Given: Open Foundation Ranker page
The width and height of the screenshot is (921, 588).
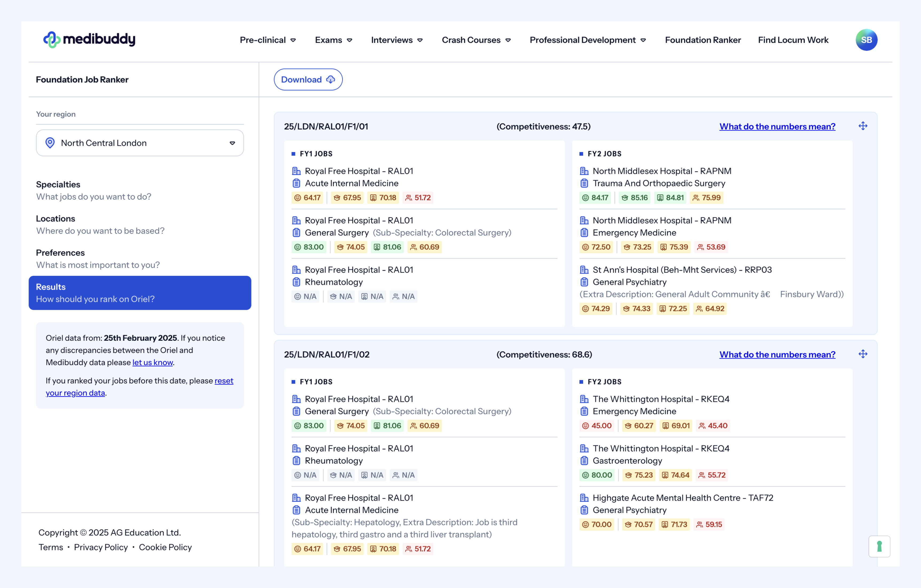Looking at the screenshot, I should tap(703, 40).
